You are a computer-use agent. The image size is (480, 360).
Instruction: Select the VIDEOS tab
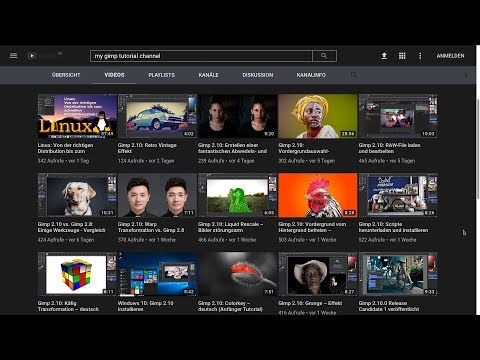[x=114, y=75]
